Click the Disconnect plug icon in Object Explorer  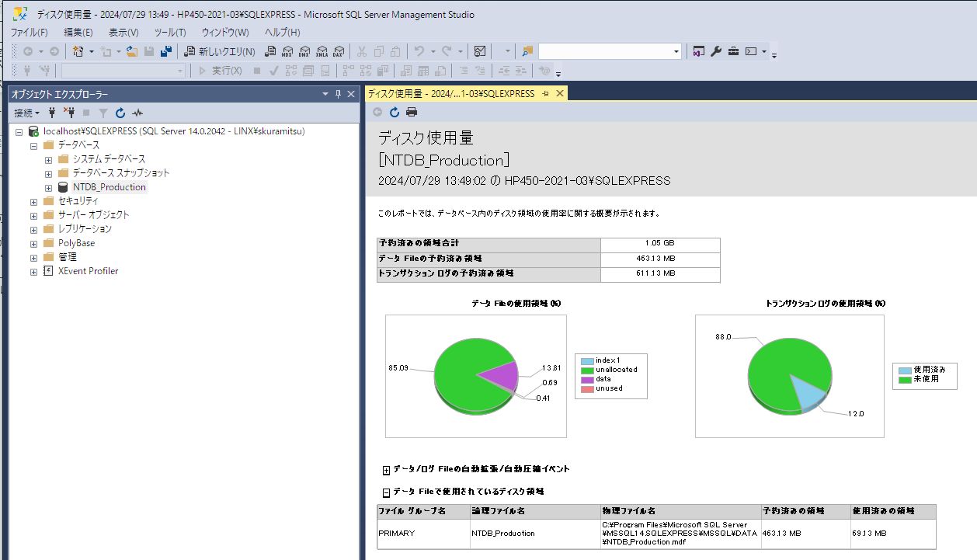68,113
